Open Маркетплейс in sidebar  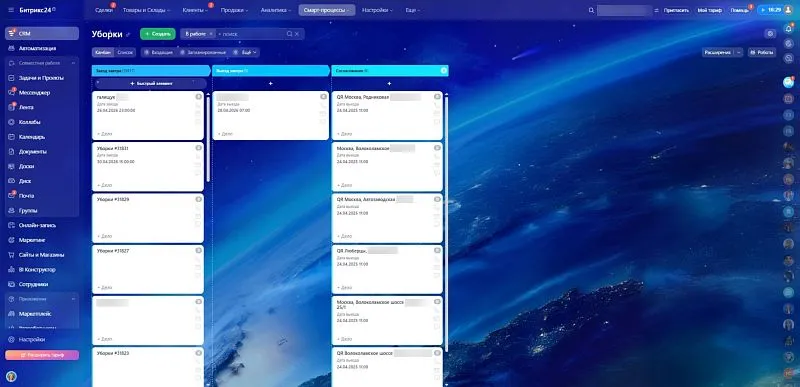pyautogui.click(x=42, y=314)
